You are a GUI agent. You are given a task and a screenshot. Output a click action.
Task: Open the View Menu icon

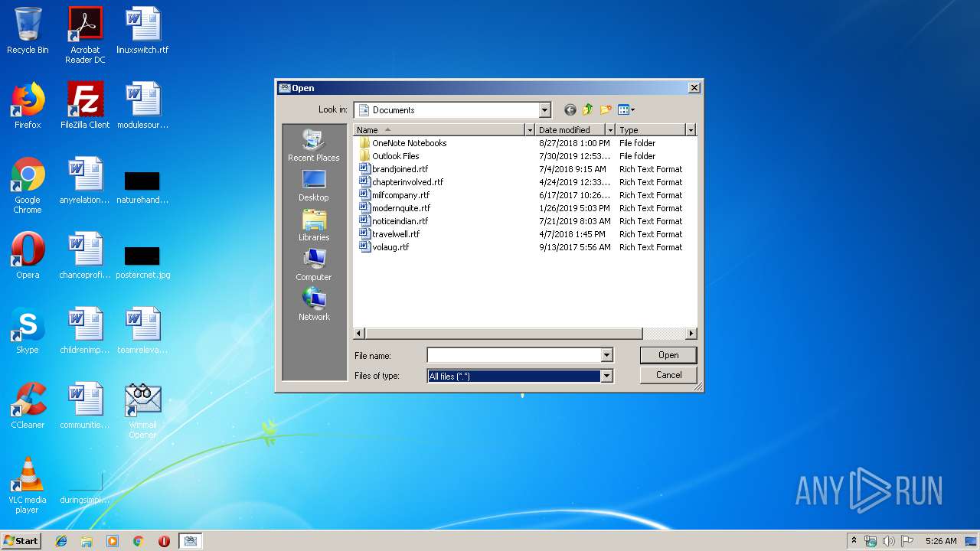click(x=626, y=110)
